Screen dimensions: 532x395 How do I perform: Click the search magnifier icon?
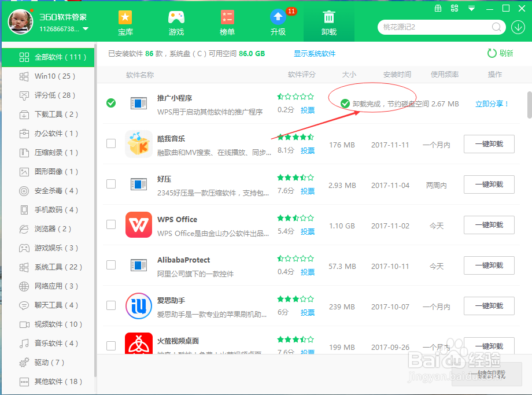pos(496,27)
